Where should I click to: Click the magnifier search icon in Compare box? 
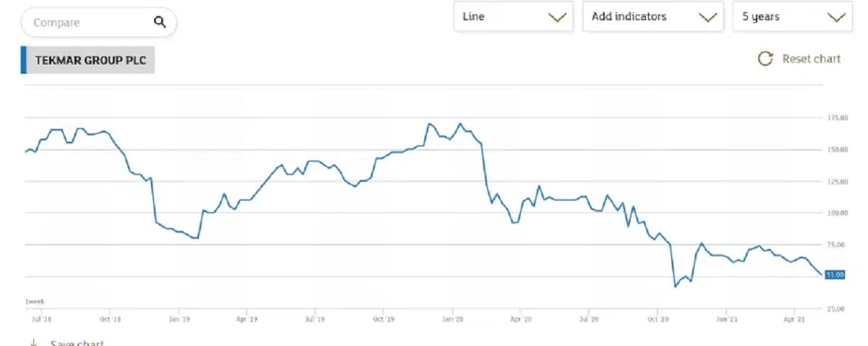(x=160, y=22)
